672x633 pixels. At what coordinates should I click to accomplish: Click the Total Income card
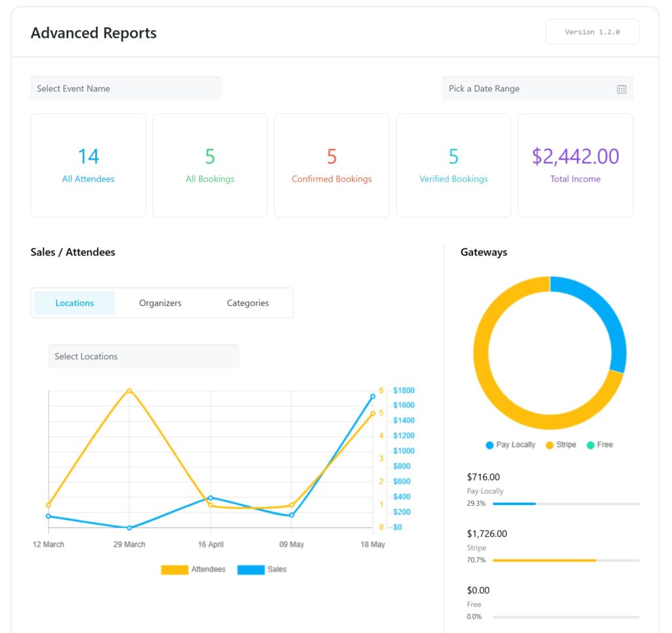pyautogui.click(x=575, y=164)
